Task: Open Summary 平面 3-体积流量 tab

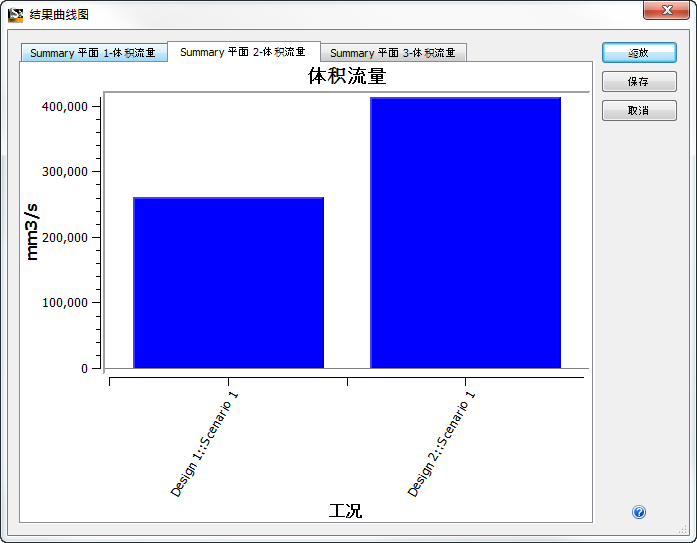Action: tap(393, 53)
